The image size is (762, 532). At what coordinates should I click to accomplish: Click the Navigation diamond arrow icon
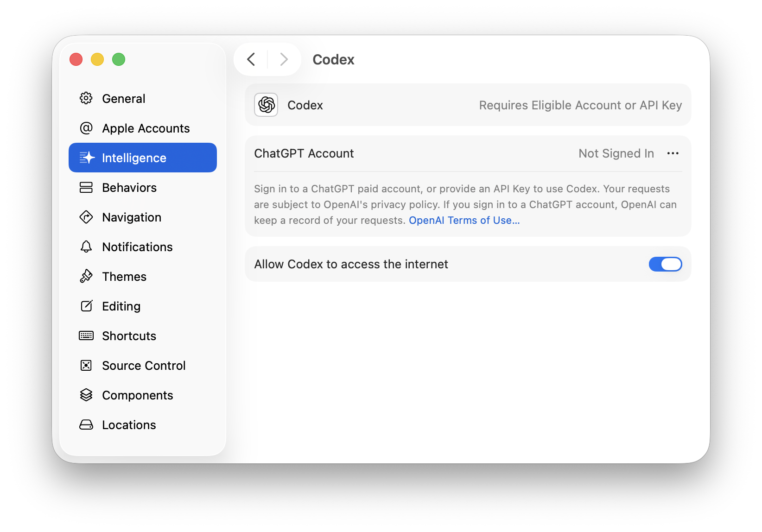tap(86, 217)
